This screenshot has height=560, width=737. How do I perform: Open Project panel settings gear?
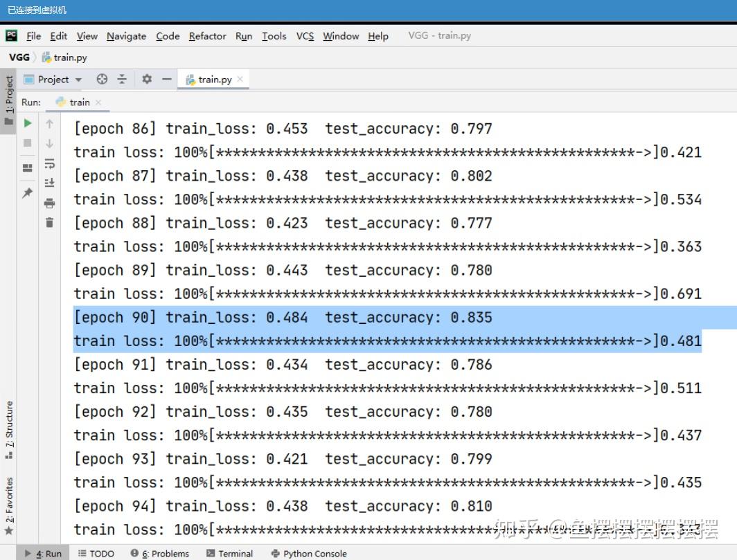[147, 79]
